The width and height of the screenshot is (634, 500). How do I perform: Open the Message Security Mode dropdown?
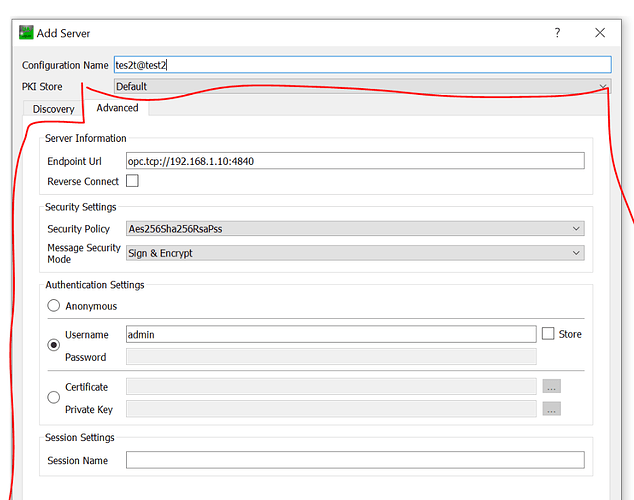[x=354, y=253]
